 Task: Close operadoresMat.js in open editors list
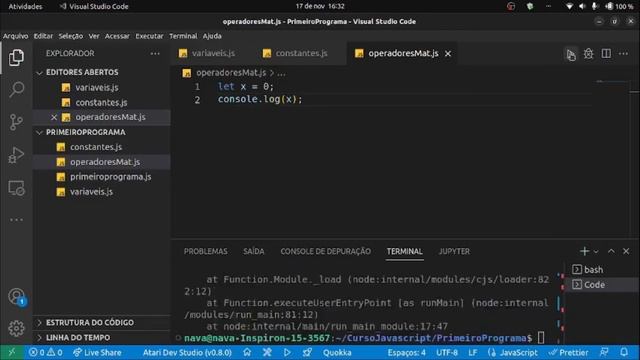(x=54, y=117)
